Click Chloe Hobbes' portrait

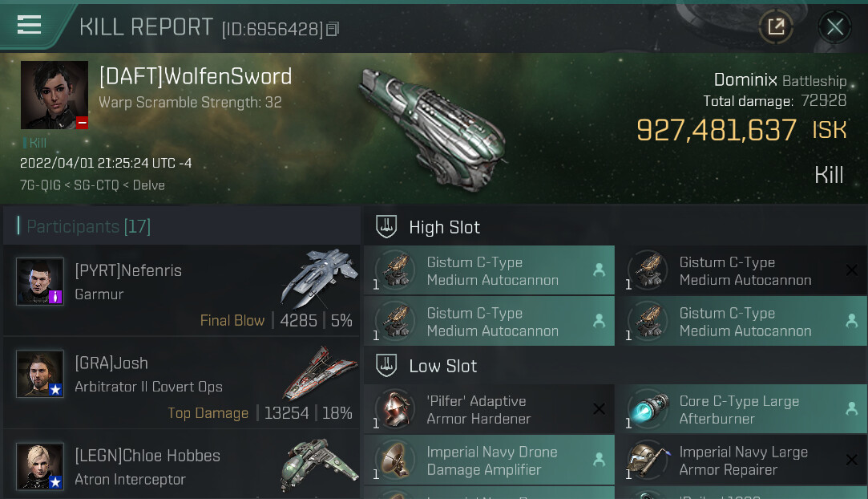40,466
